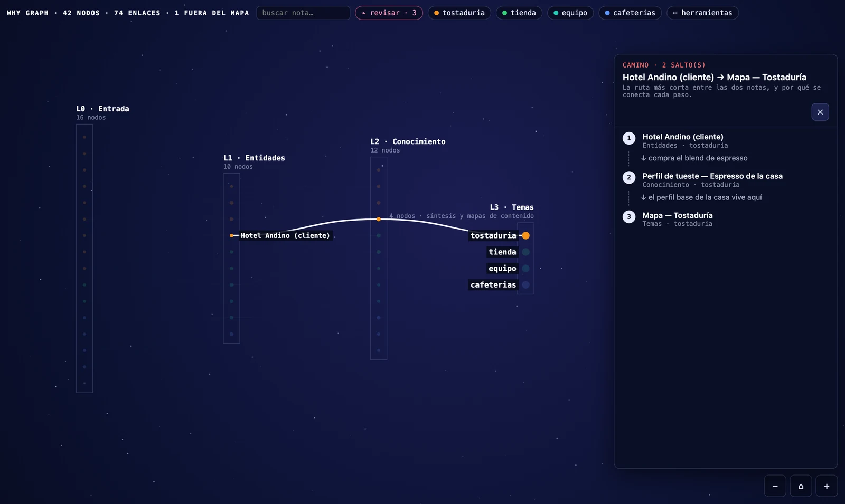845x504 pixels.
Task: Zoom out with the minus button
Action: tap(775, 486)
